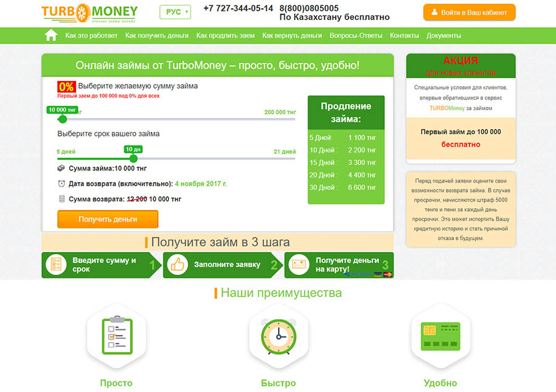Open the Как это работает menu item
This screenshot has width=556, height=392.
pos(91,36)
